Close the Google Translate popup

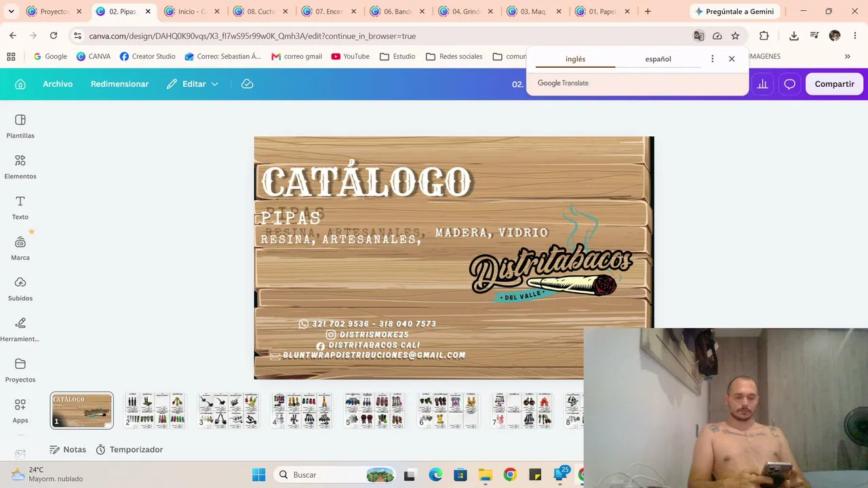732,59
